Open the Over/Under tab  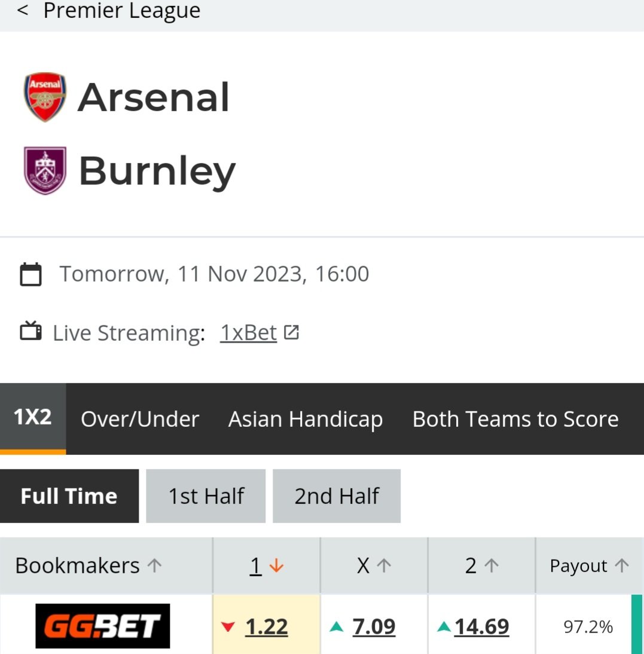pos(140,418)
